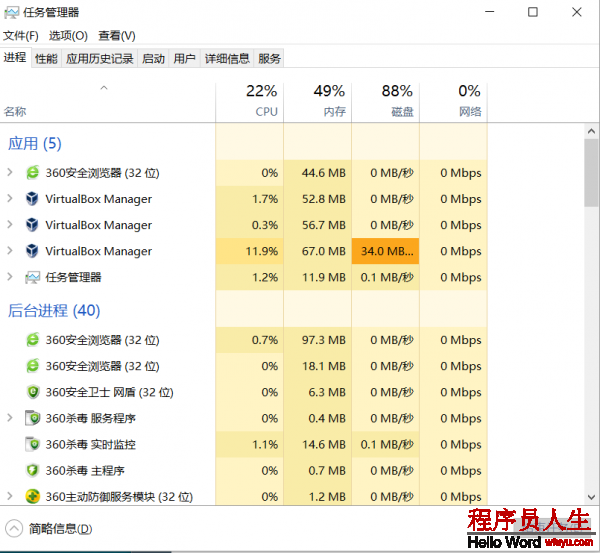The height and width of the screenshot is (553, 600).
Task: Click the 11.9% CPU cell
Action: tap(249, 251)
